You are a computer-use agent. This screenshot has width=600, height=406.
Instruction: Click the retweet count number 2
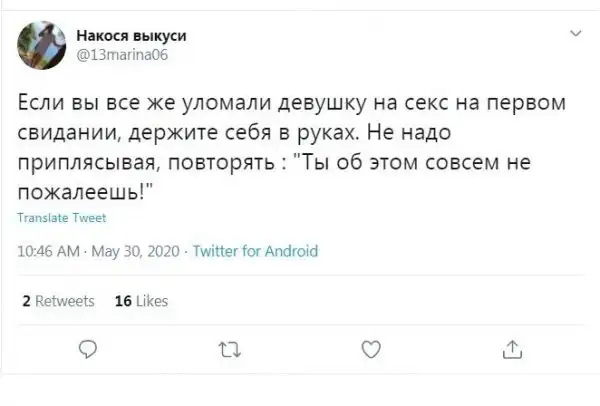pos(25,300)
